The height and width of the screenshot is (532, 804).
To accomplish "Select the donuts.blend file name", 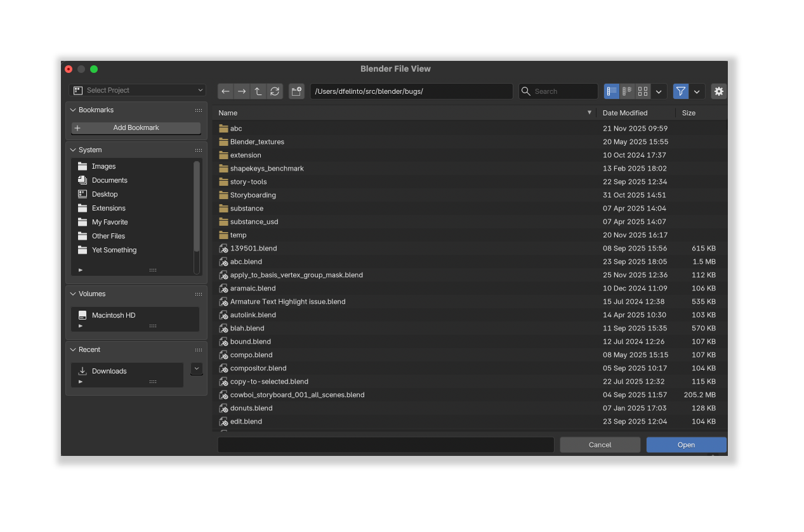I will pyautogui.click(x=251, y=408).
